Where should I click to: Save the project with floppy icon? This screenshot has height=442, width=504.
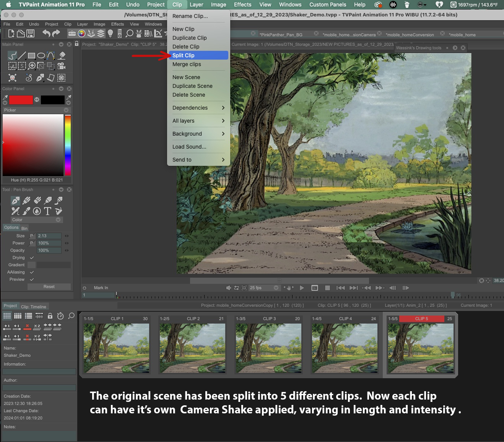tap(31, 34)
